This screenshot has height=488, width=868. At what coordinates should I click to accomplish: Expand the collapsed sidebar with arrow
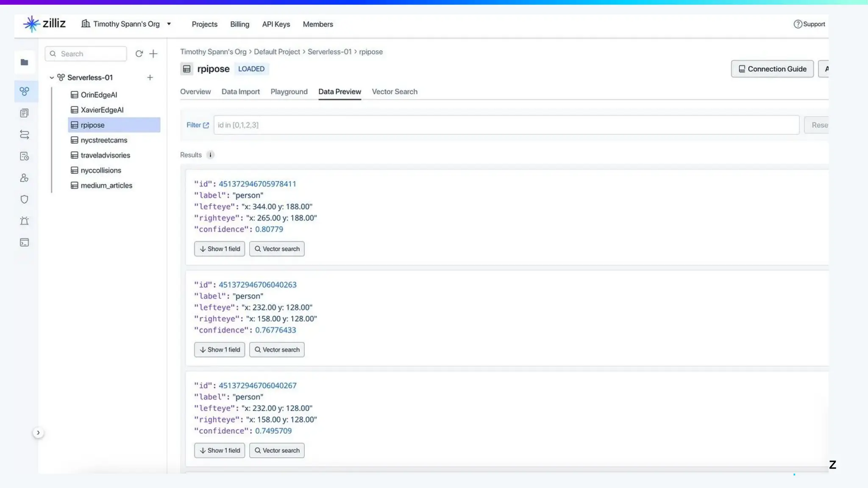coord(38,433)
